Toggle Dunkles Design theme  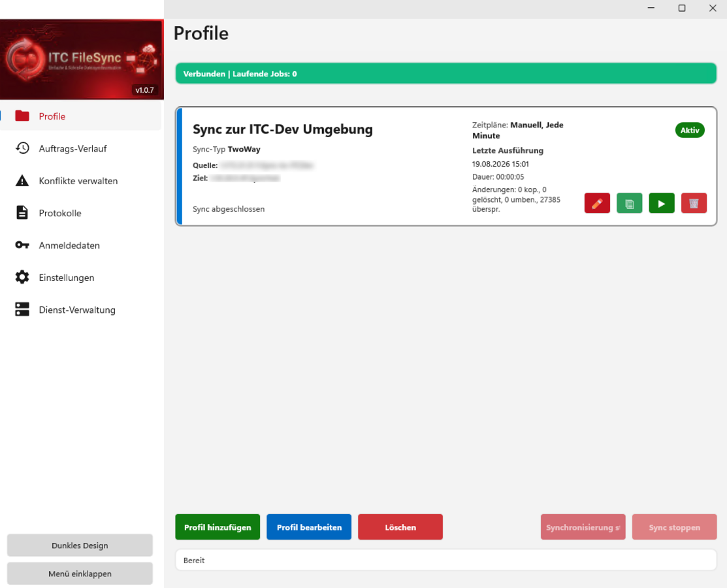(x=80, y=546)
